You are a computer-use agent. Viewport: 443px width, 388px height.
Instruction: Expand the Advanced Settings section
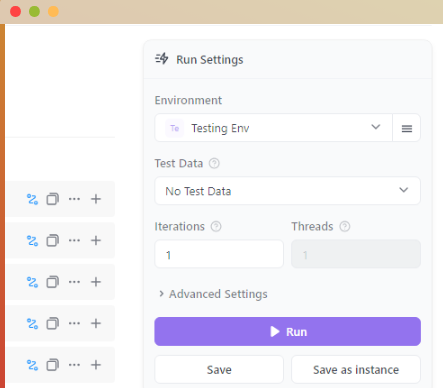(x=213, y=294)
